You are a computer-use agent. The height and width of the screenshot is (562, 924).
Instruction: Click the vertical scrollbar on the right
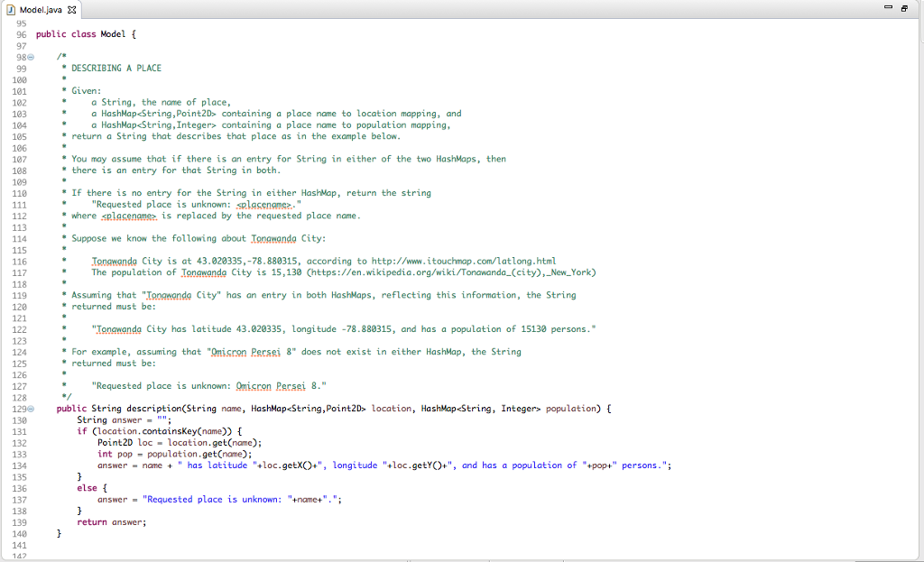919,271
